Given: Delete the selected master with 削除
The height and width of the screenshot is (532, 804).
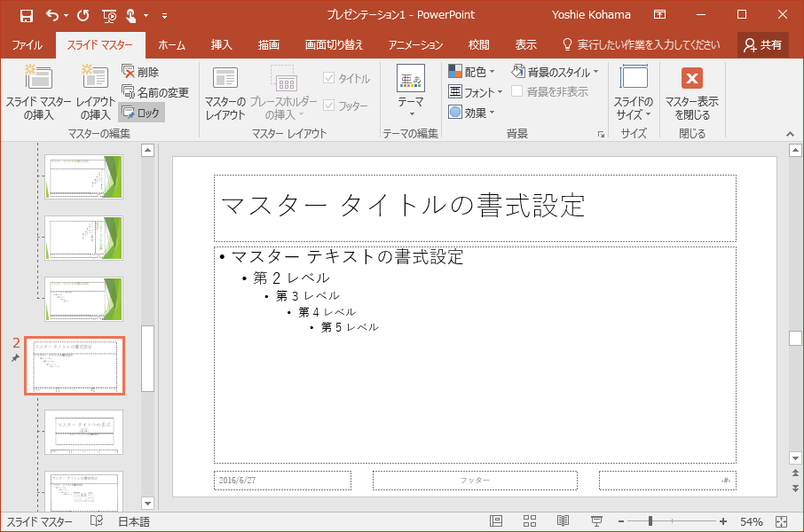Looking at the screenshot, I should [141, 72].
